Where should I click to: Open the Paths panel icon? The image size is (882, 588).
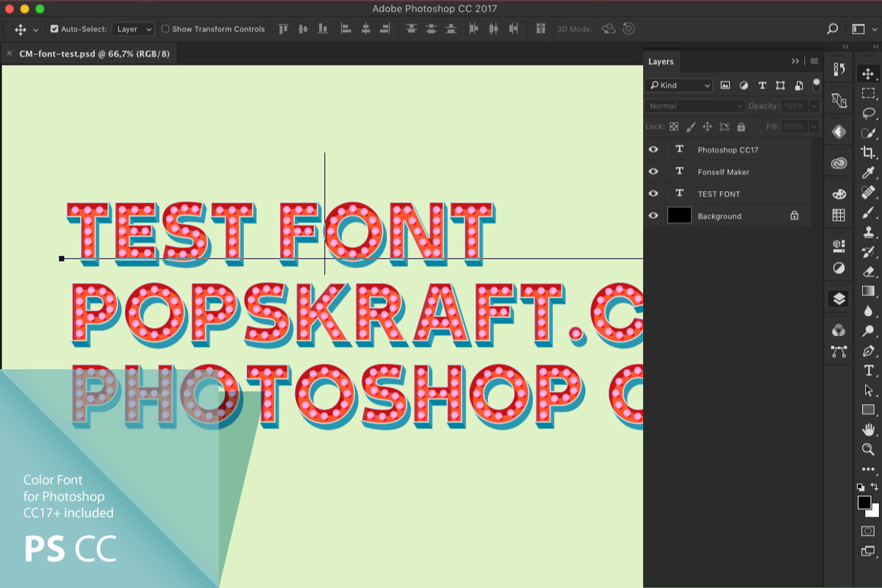[839, 351]
